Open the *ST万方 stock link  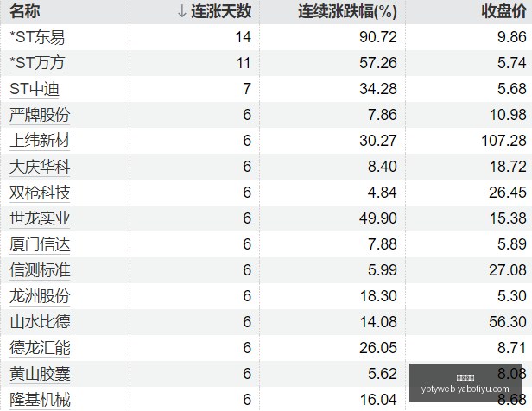point(37,63)
